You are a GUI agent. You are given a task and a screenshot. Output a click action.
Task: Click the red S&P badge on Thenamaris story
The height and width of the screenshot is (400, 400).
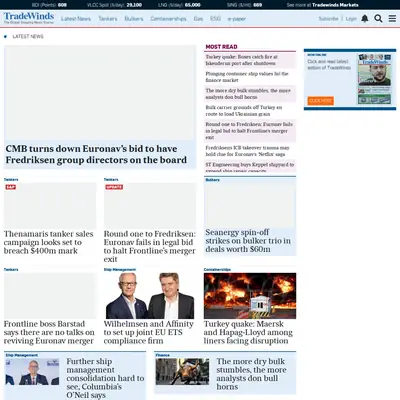pos(11,187)
